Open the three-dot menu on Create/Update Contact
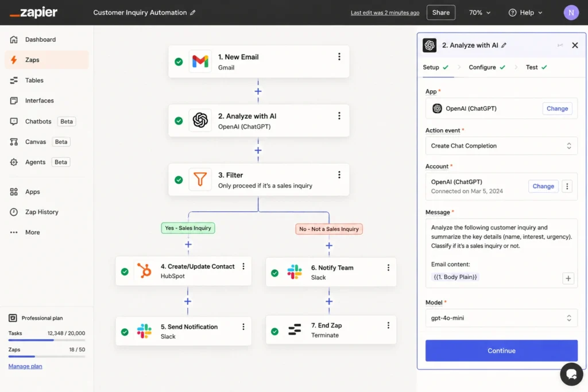This screenshot has height=392, width=588. point(243,266)
